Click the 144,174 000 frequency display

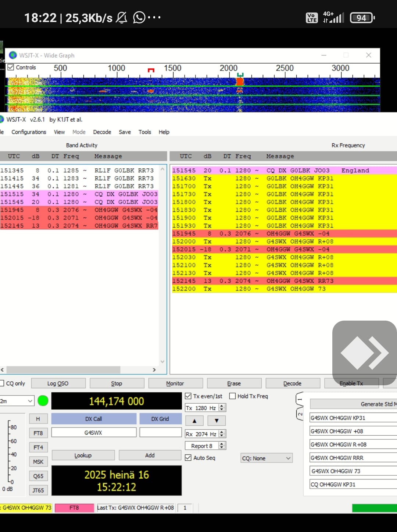pos(117,401)
